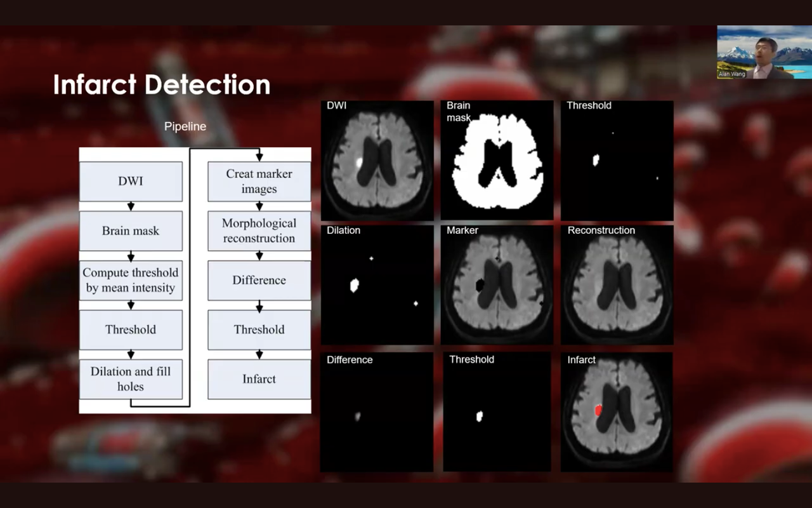
Task: Click the Alan Wang name label
Action: coord(732,74)
